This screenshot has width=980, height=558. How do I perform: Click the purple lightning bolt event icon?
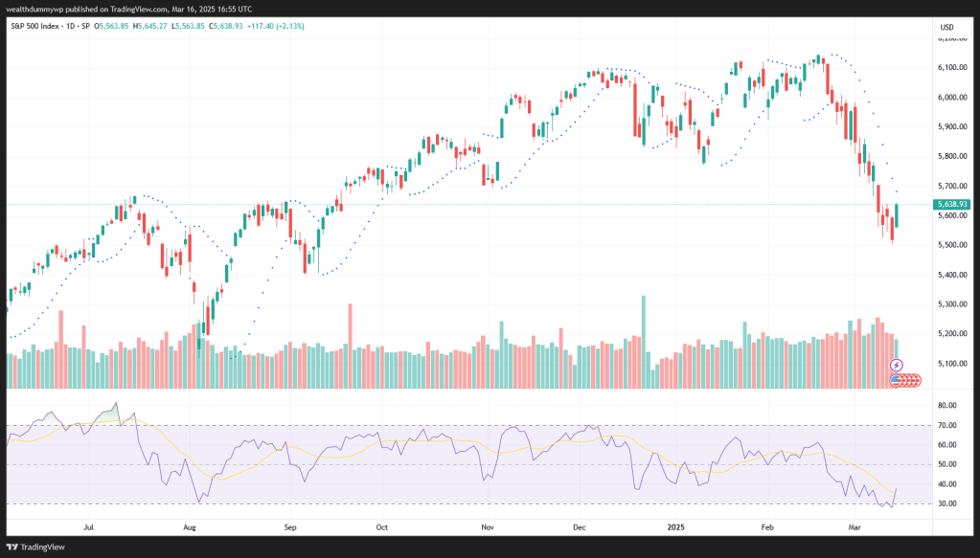pyautogui.click(x=897, y=366)
